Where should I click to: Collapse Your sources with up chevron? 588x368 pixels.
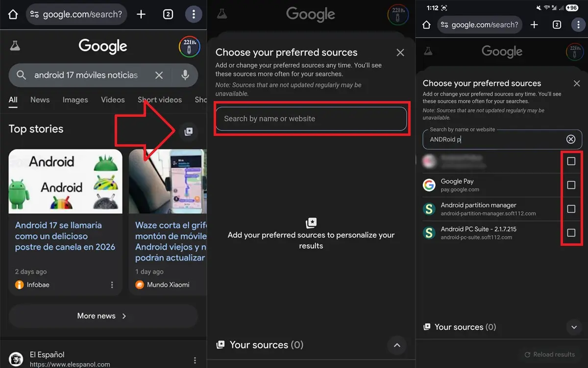click(397, 345)
